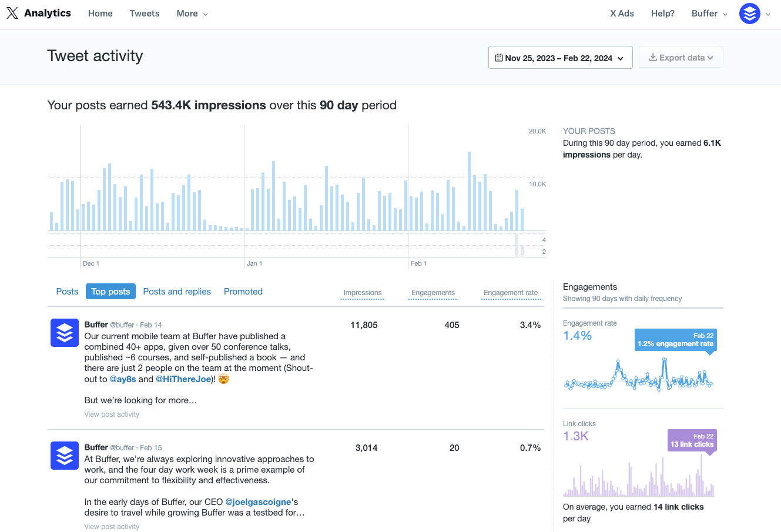Screen dimensions: 781x532
Task: Click the 11,805 impressions value
Action: click(x=364, y=325)
